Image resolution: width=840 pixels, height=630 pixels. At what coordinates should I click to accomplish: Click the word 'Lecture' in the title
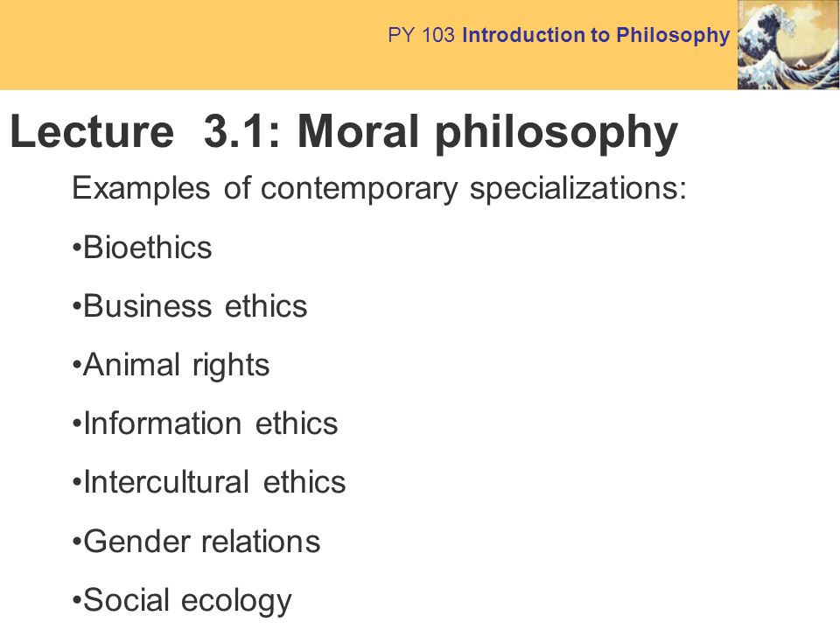pos(92,132)
